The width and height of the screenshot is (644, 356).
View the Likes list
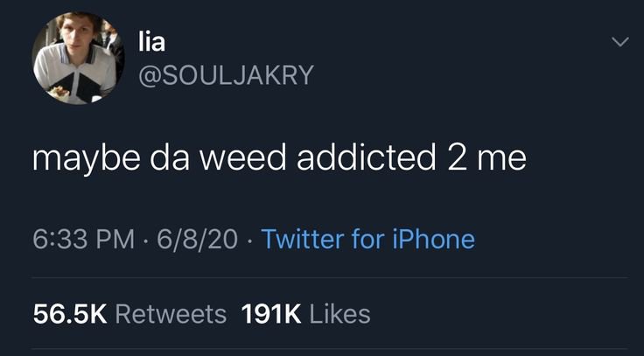point(339,314)
